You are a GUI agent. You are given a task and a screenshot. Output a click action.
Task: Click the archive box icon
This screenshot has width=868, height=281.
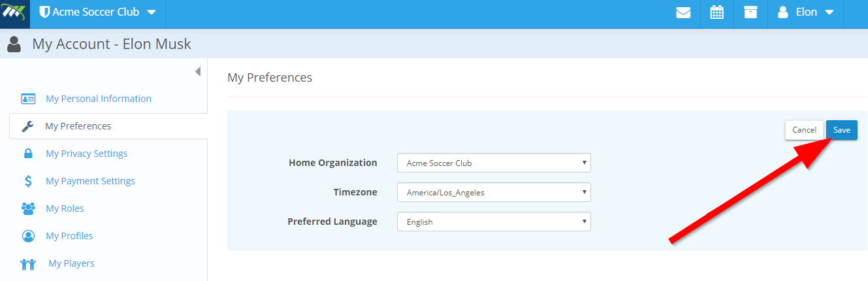[x=750, y=12]
